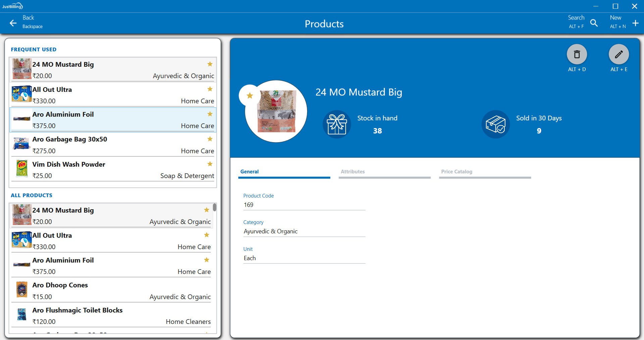Click the pencil edit product icon
The height and width of the screenshot is (340, 644).
click(x=618, y=54)
